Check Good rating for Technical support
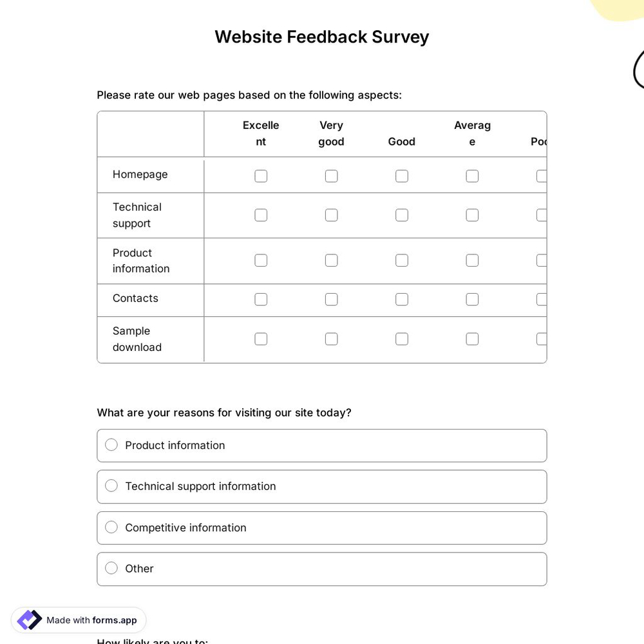 401,214
